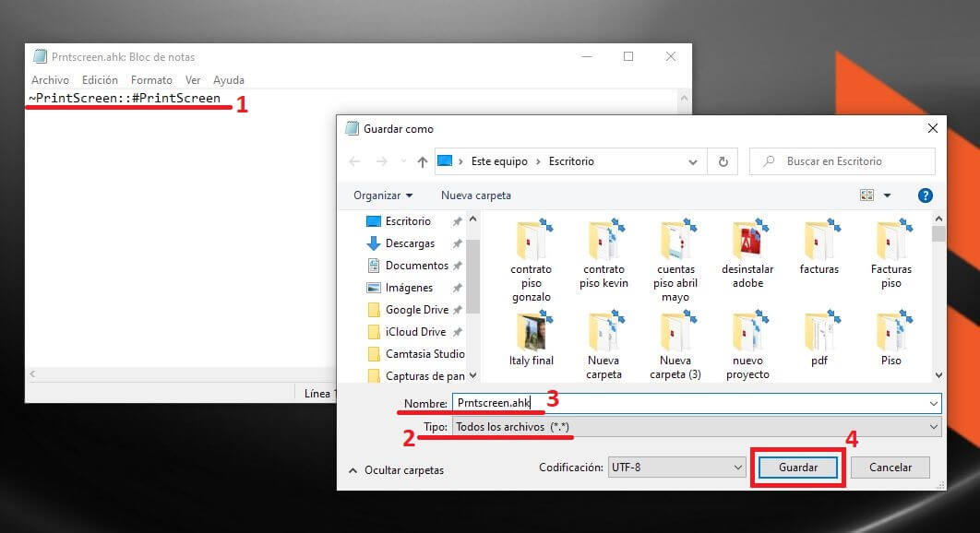Select the 'Italy final' folder thumbnail

coord(533,330)
